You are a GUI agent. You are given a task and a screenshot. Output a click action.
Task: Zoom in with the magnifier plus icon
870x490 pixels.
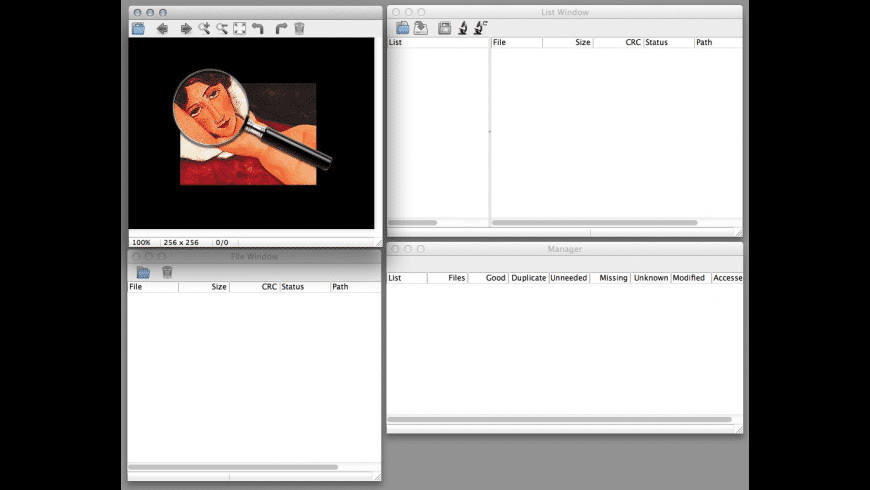point(204,28)
